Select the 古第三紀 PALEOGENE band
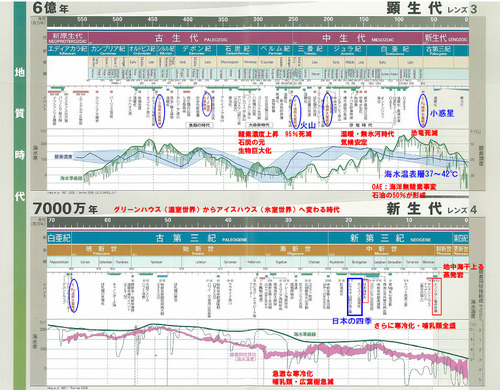The image size is (500, 391). click(x=200, y=238)
